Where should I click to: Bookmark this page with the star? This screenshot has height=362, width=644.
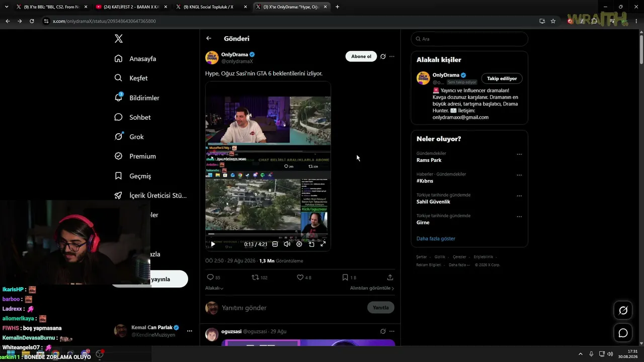tap(553, 21)
